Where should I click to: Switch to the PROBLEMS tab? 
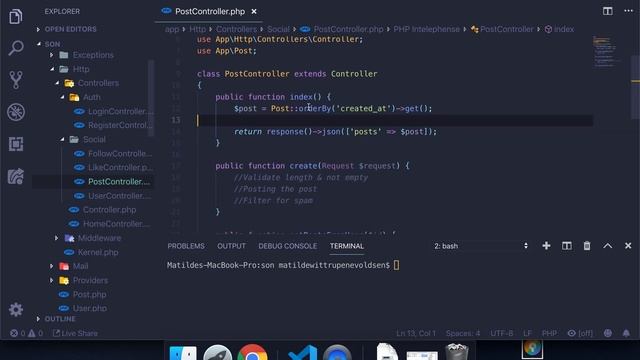pos(186,246)
